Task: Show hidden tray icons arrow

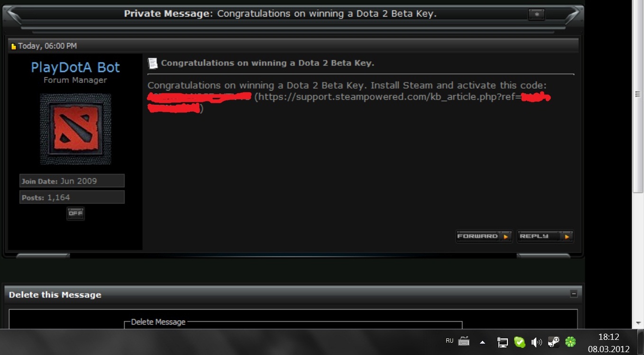Action: click(482, 342)
